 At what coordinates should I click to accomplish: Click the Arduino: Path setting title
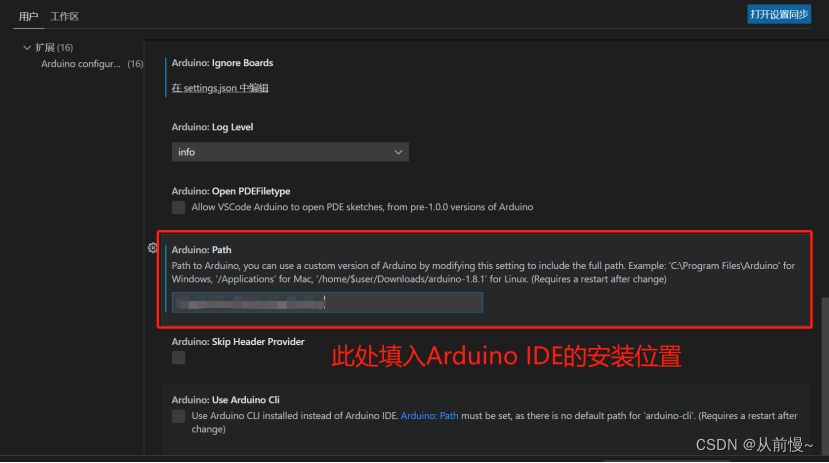[201, 250]
